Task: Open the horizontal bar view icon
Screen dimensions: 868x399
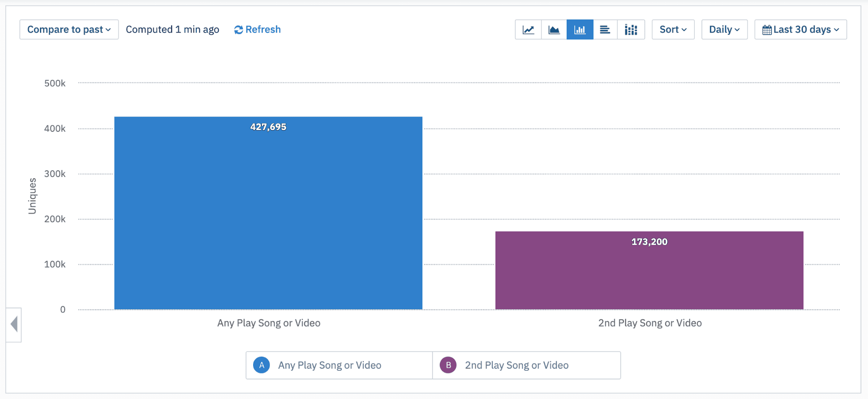Action: [605, 29]
